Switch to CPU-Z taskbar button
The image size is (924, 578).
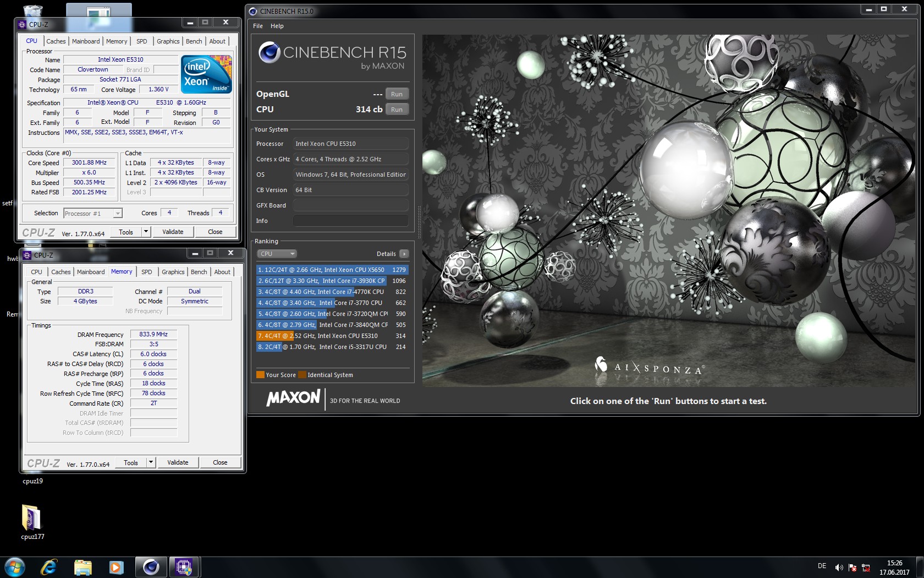(184, 567)
